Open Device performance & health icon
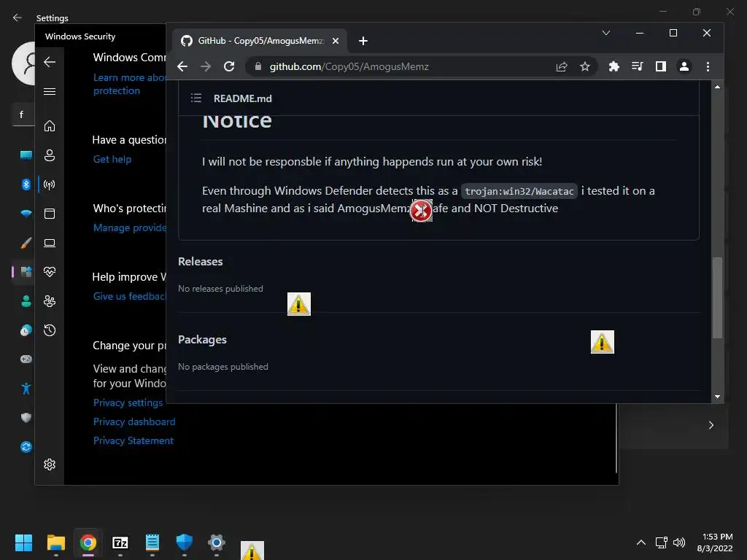This screenshot has height=560, width=747. 50,272
